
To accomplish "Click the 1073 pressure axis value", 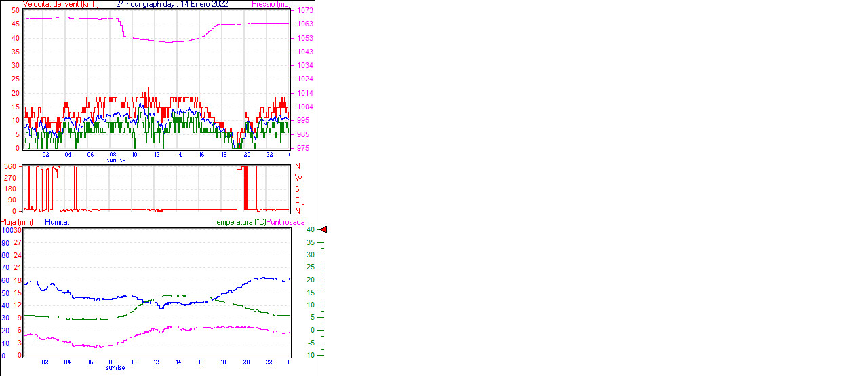I will point(304,11).
